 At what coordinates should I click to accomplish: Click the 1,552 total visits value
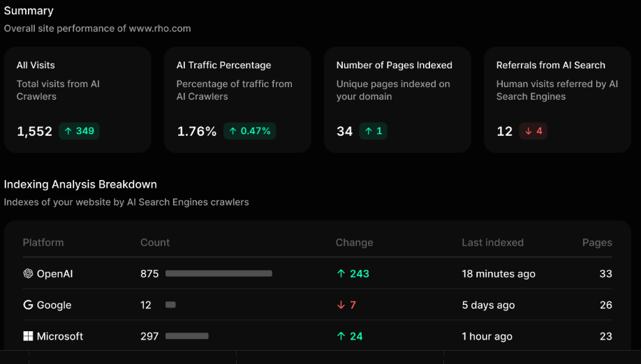(35, 131)
